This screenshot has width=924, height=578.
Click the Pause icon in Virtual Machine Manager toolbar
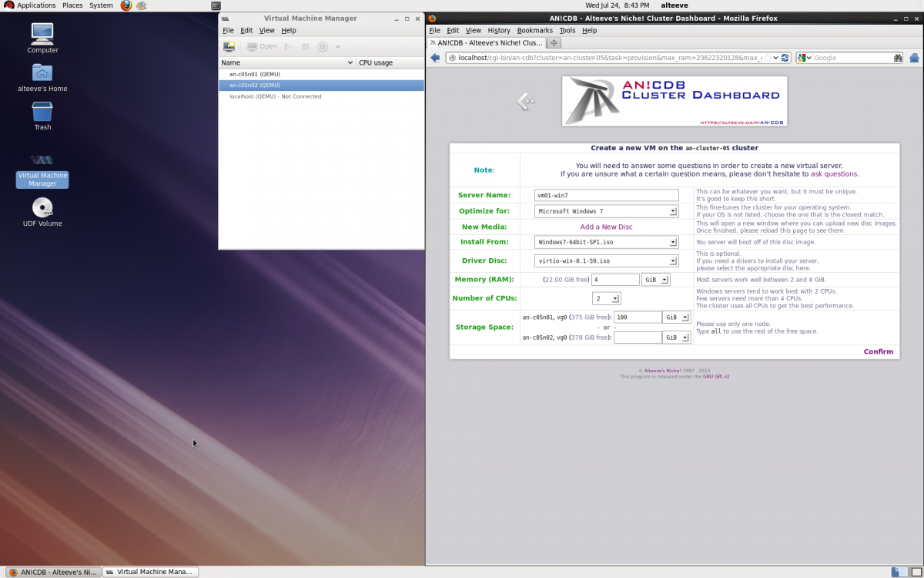(x=306, y=47)
